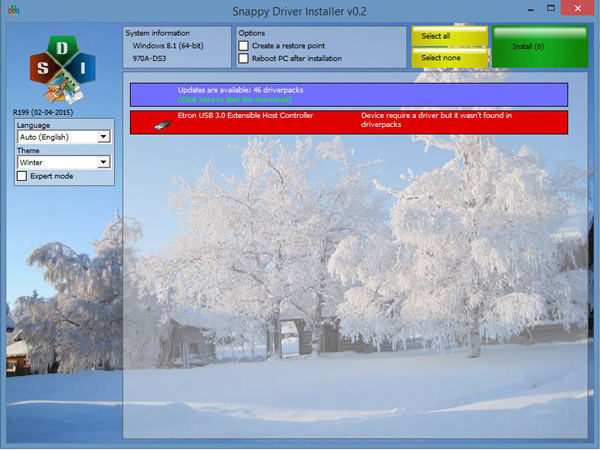Click the app icon in title bar

(13, 10)
